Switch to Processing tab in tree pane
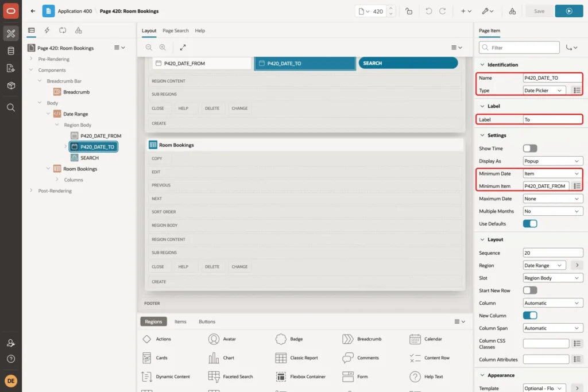The width and height of the screenshot is (588, 392). [63, 30]
